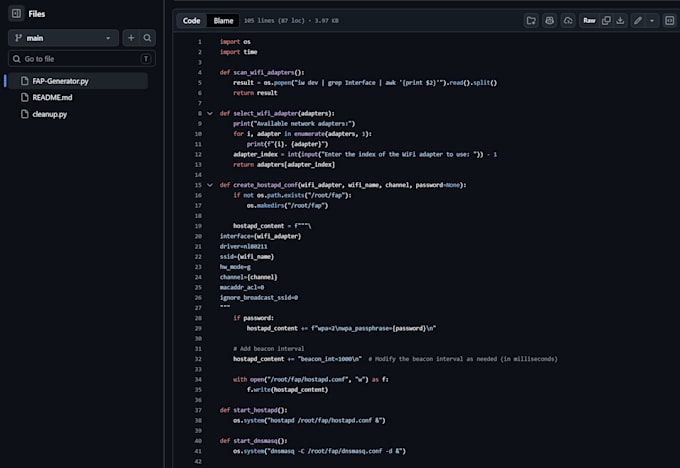680x468 pixels.
Task: Edit this file pencil icon
Action: pos(638,20)
